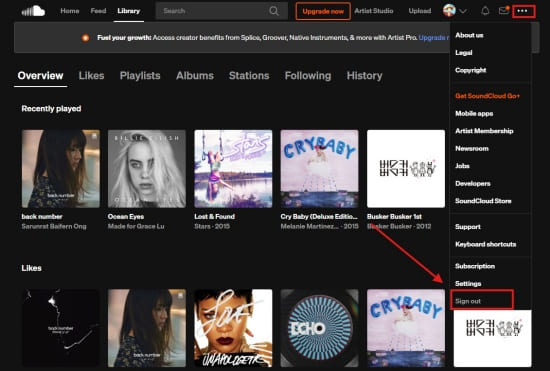550x371 pixels.
Task: Expand the profile dropdown chevron
Action: 463,11
